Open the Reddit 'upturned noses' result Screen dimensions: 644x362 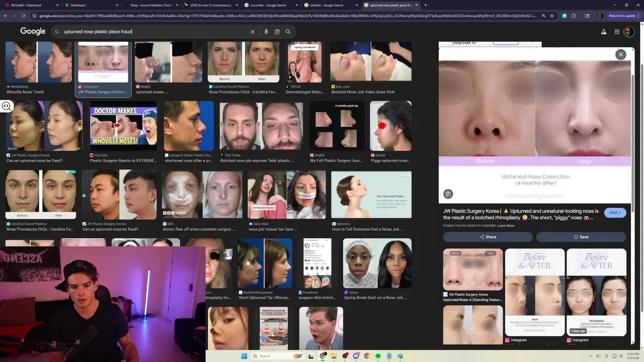pos(168,68)
